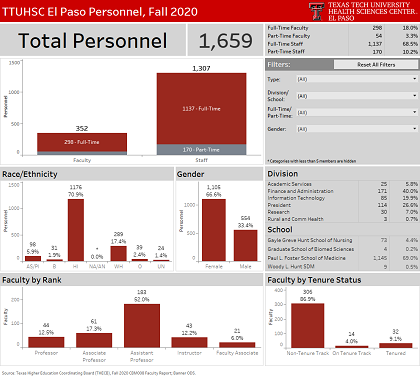This screenshot has width=420, height=380.
Task: Select the Staff Full-Time bar segment
Action: (201, 109)
